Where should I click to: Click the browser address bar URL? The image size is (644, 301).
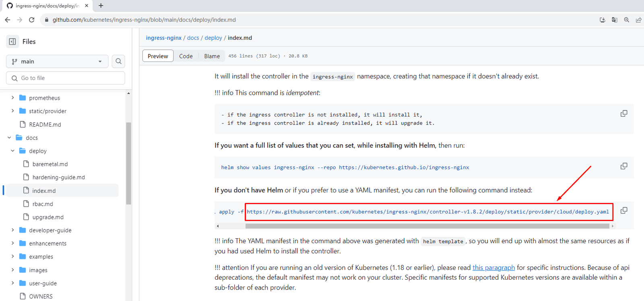(x=144, y=20)
